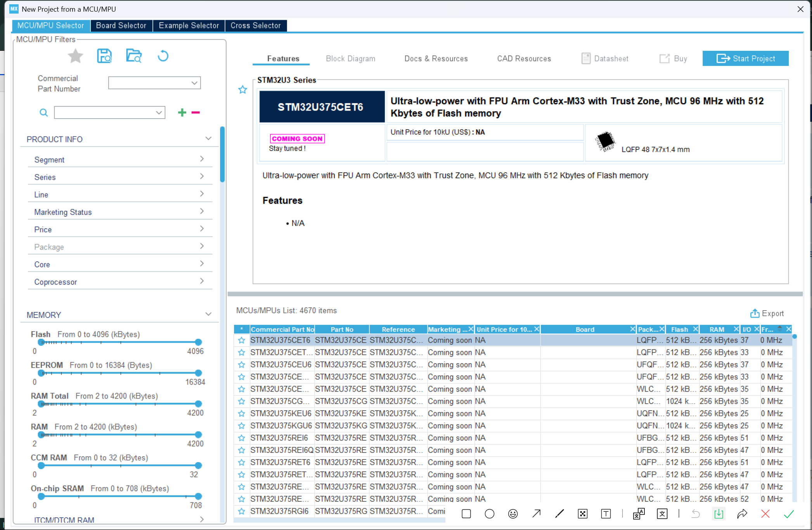Undo the last annotation
Screen dimensions: 812x530
696,514
